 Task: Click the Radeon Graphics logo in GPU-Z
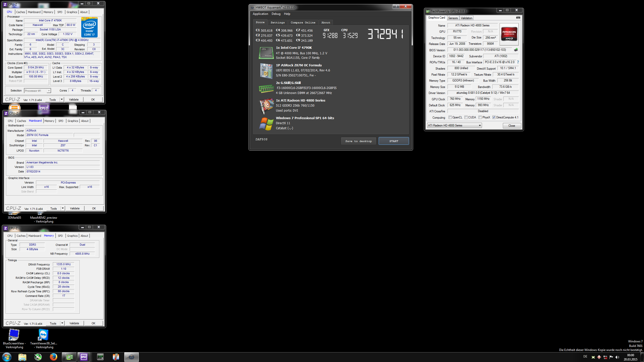pos(509,34)
